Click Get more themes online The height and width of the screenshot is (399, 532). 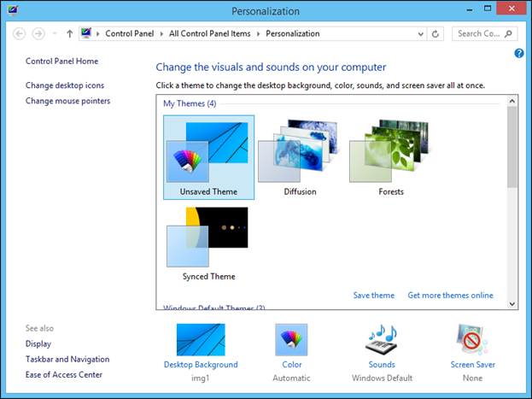coord(450,296)
